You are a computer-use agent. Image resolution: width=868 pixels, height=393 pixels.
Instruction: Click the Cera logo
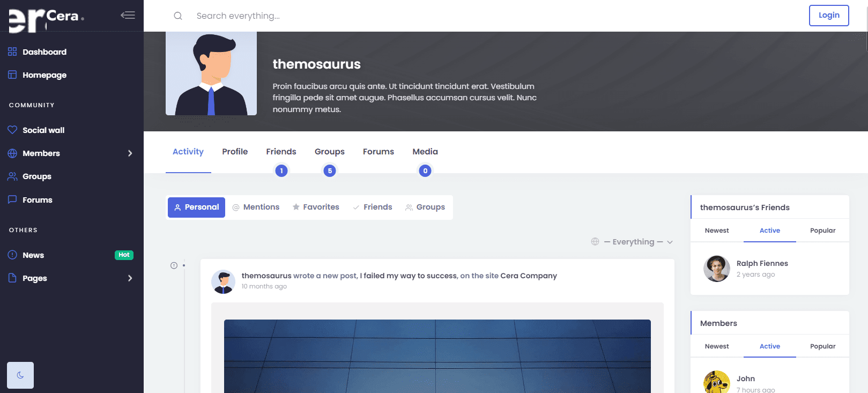point(46,20)
